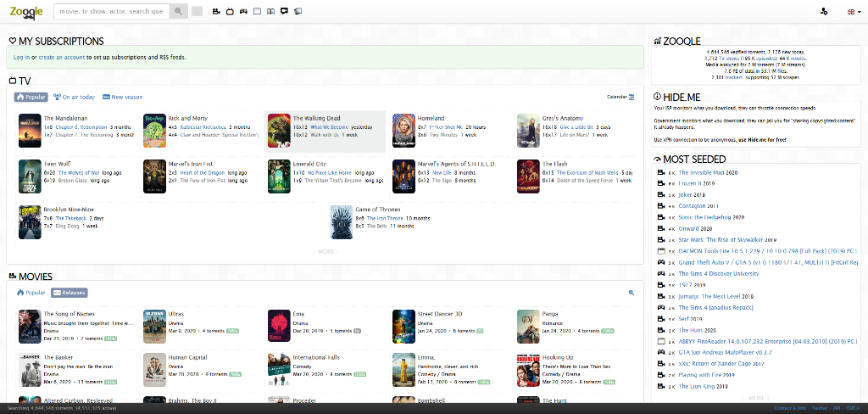Viewport: 868px width, 414px height.
Task: Click gamepad icon beside GTA San Andreas MultiPlayer
Action: click(x=660, y=352)
